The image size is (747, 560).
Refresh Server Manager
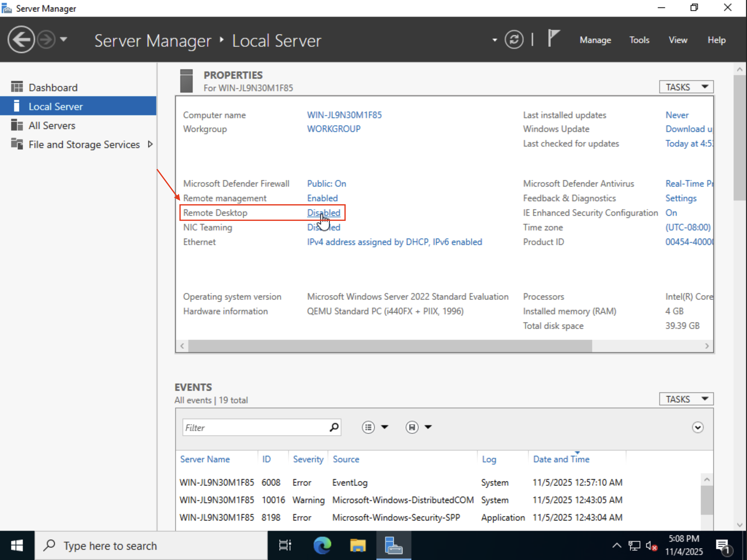[514, 40]
